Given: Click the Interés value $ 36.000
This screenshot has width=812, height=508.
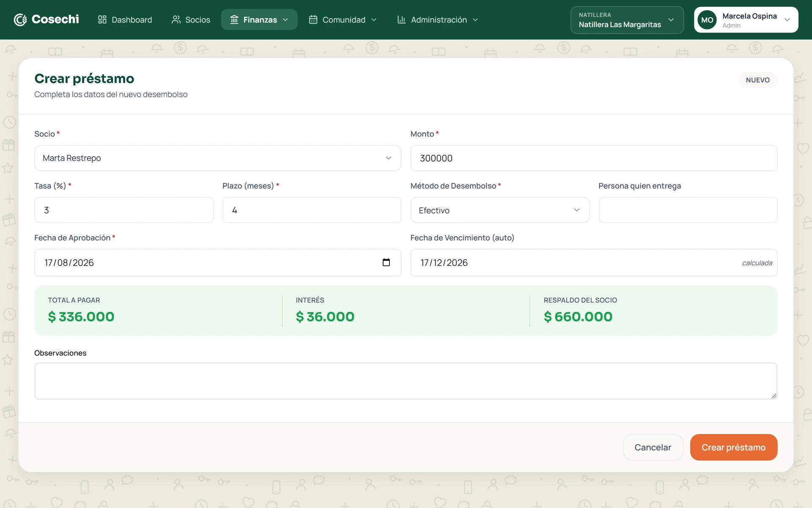Looking at the screenshot, I should pos(325,317).
